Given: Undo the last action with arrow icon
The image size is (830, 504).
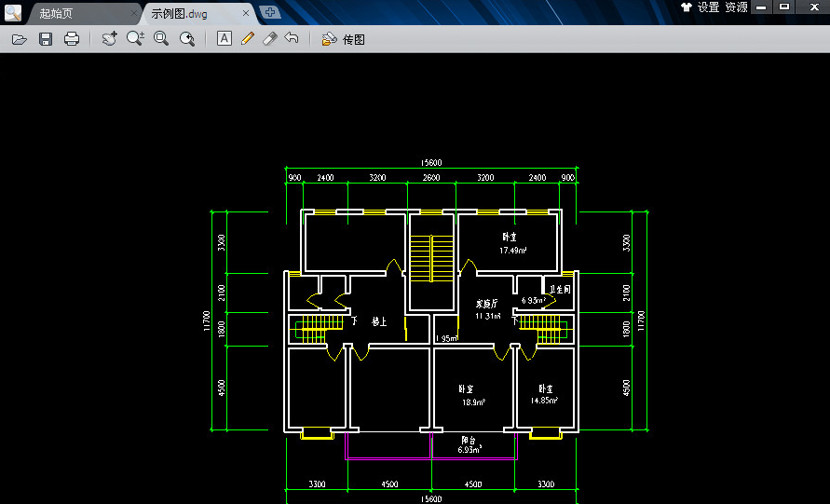Looking at the screenshot, I should [292, 39].
